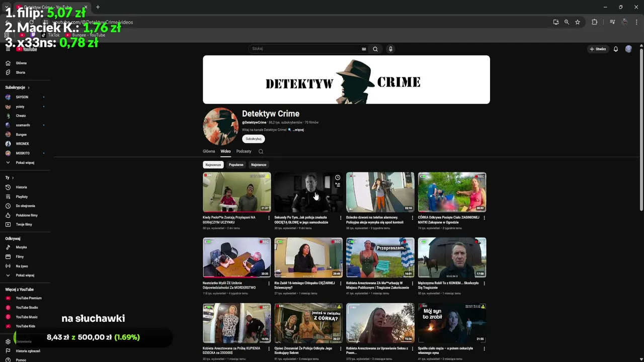644x362 pixels.
Task: Open options menu for Kiedy Pedof*le video
Action: 269,218
